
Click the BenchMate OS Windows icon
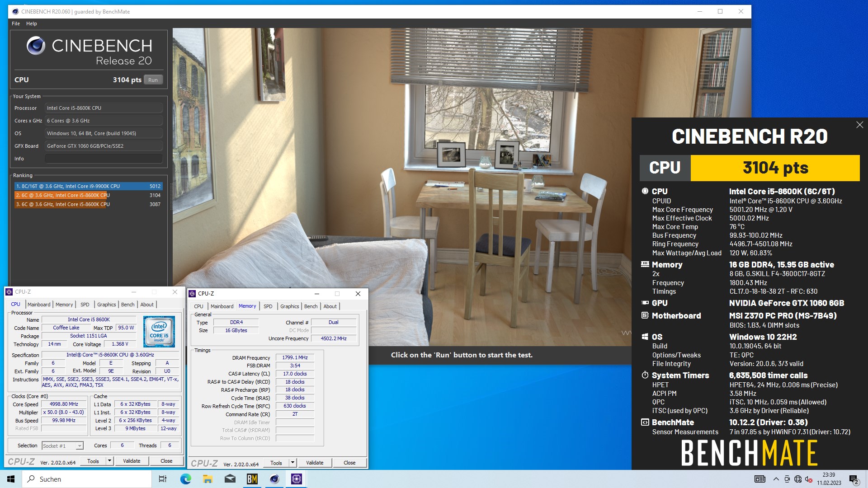point(645,337)
